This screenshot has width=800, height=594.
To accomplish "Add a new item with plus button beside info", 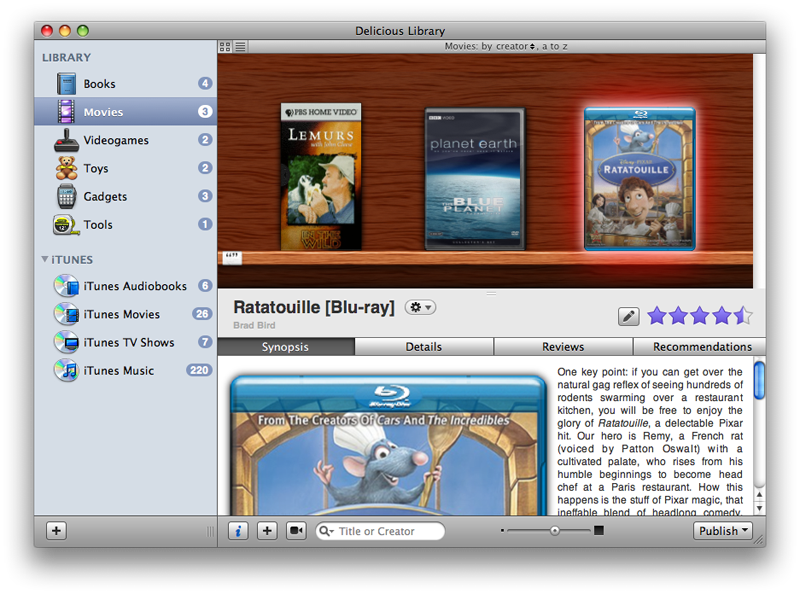I will (x=267, y=531).
